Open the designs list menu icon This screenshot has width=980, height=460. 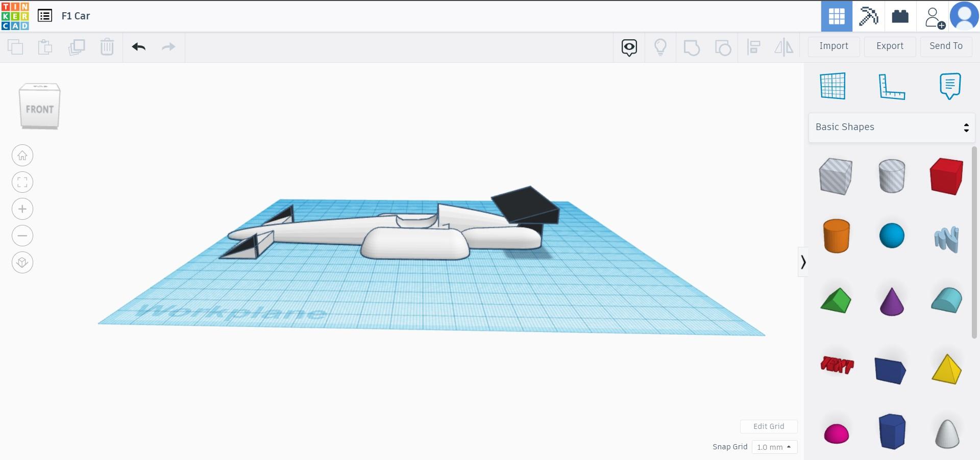(x=45, y=16)
